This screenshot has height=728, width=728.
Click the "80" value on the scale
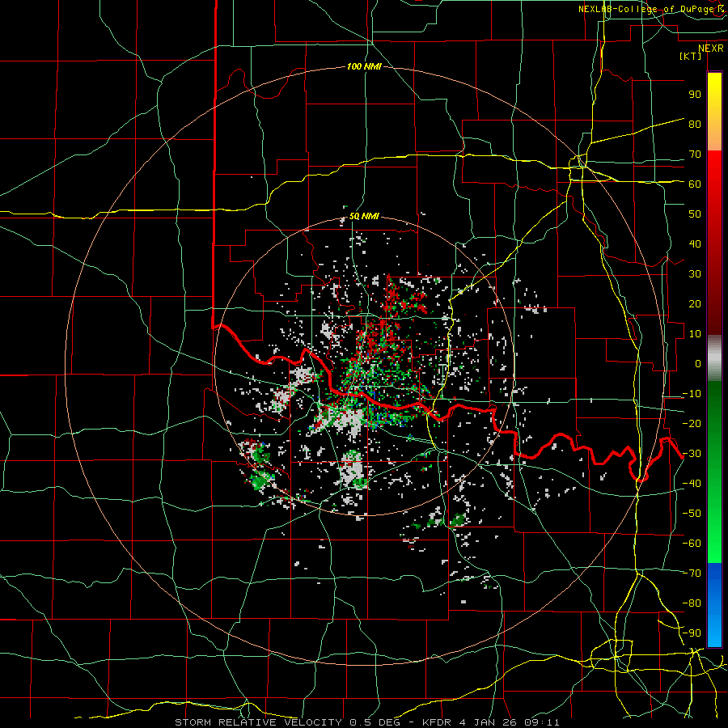pos(695,125)
